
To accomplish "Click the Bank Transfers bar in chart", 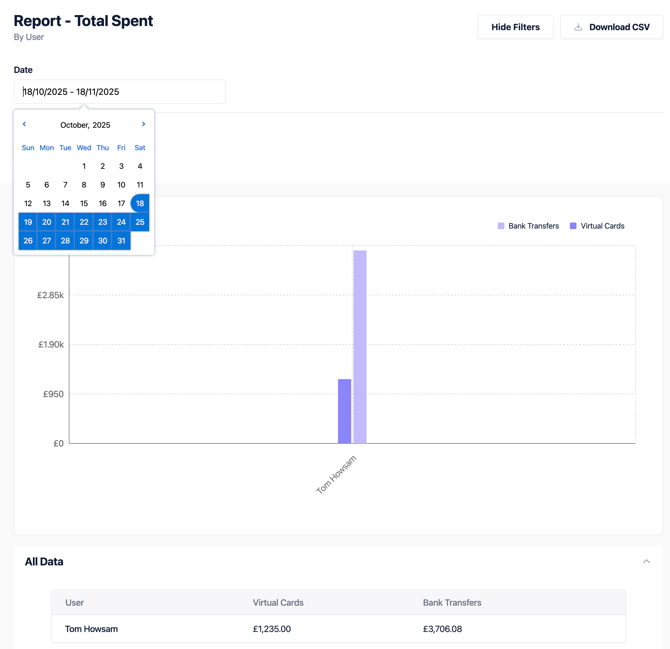I will [360, 346].
